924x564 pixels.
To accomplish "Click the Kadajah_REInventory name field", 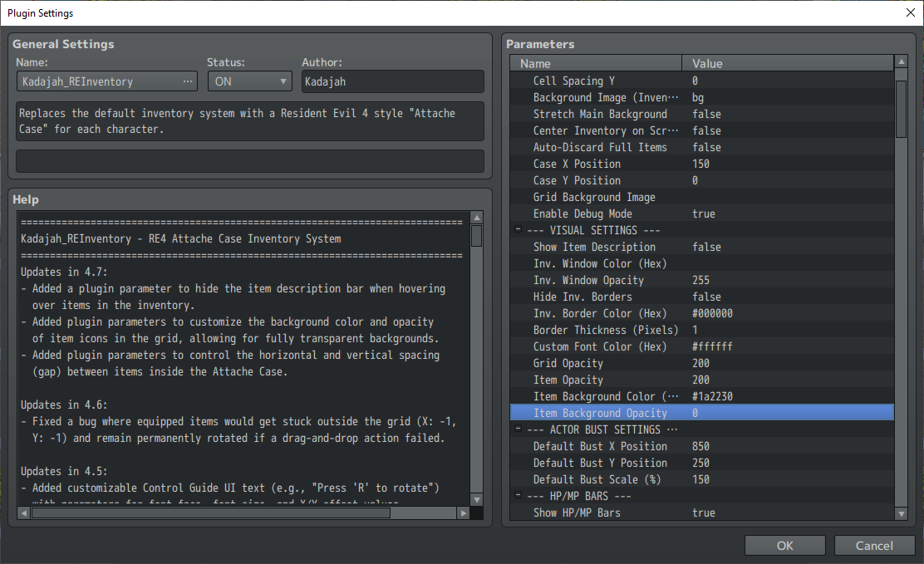I will pos(106,81).
